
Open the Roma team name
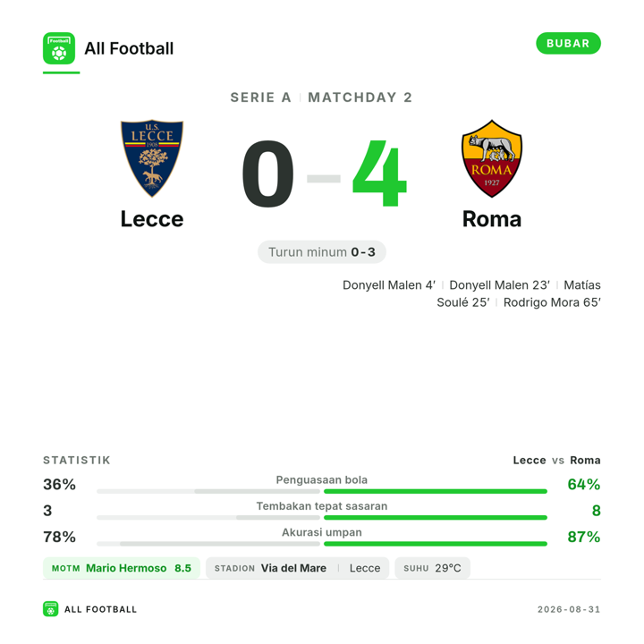tap(492, 219)
